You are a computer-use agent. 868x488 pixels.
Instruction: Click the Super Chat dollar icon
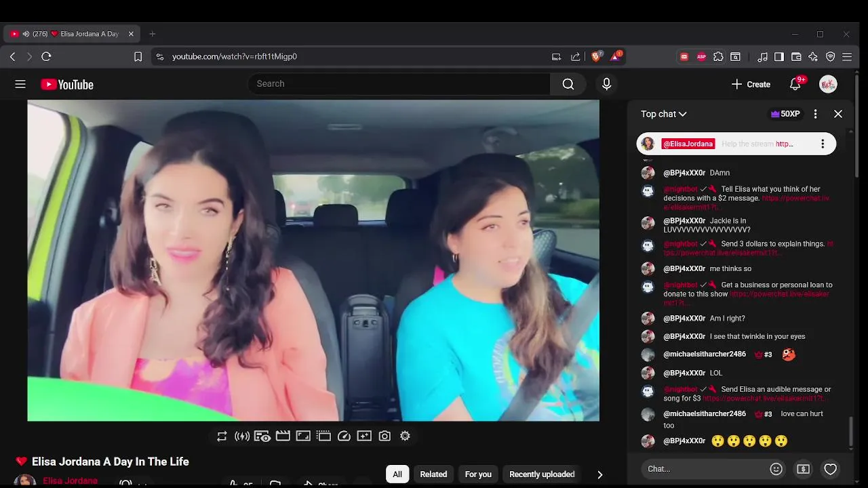pos(804,469)
